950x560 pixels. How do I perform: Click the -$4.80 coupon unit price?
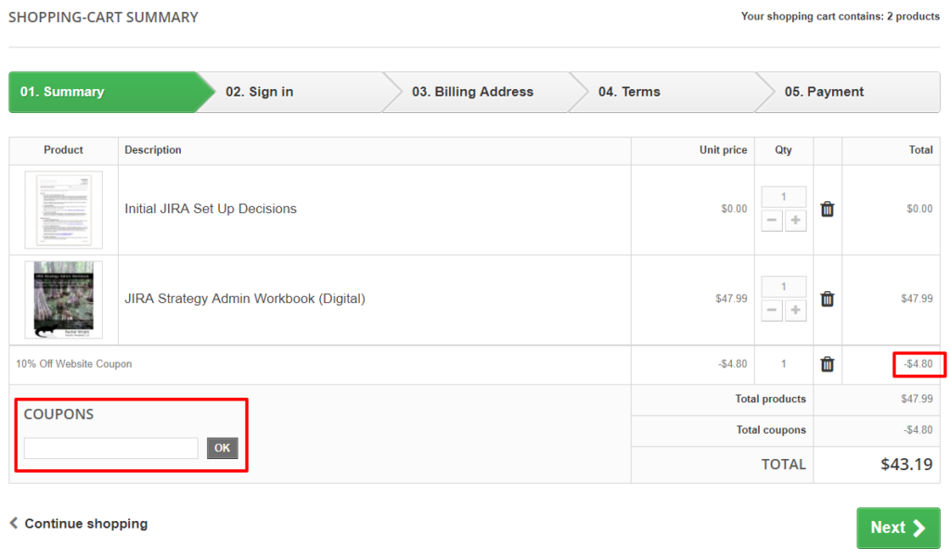[x=733, y=363]
